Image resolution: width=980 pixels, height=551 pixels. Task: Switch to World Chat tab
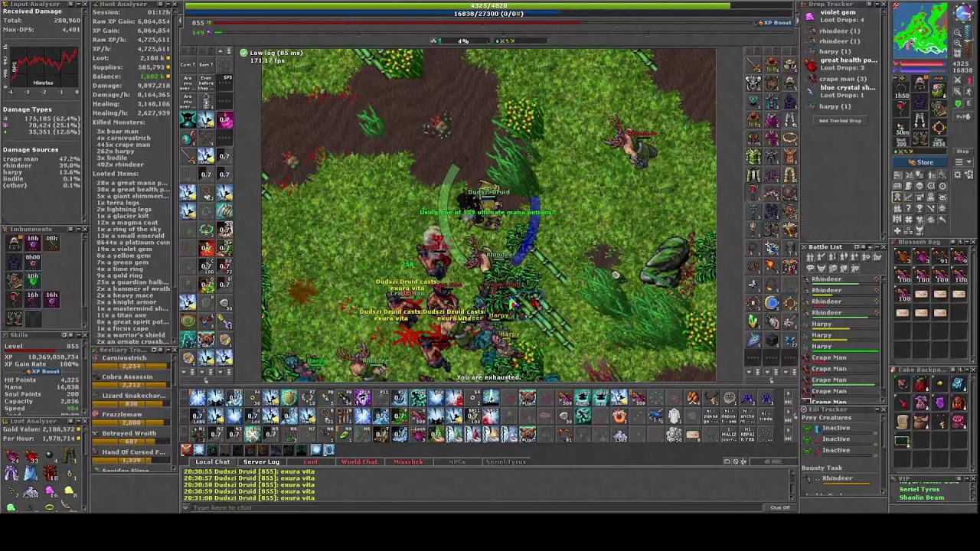tap(359, 461)
